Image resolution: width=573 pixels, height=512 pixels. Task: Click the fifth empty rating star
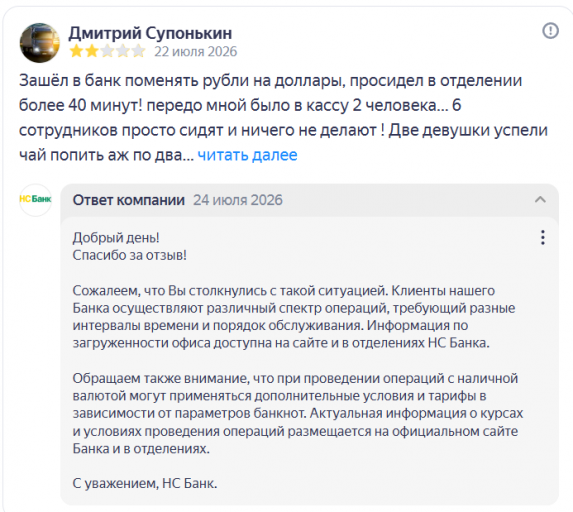click(x=138, y=51)
